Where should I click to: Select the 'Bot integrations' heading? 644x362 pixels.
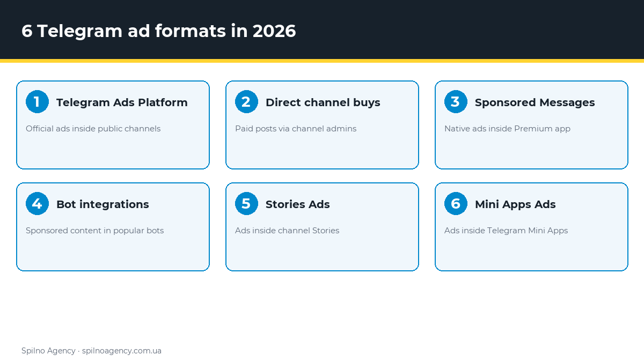point(103,204)
